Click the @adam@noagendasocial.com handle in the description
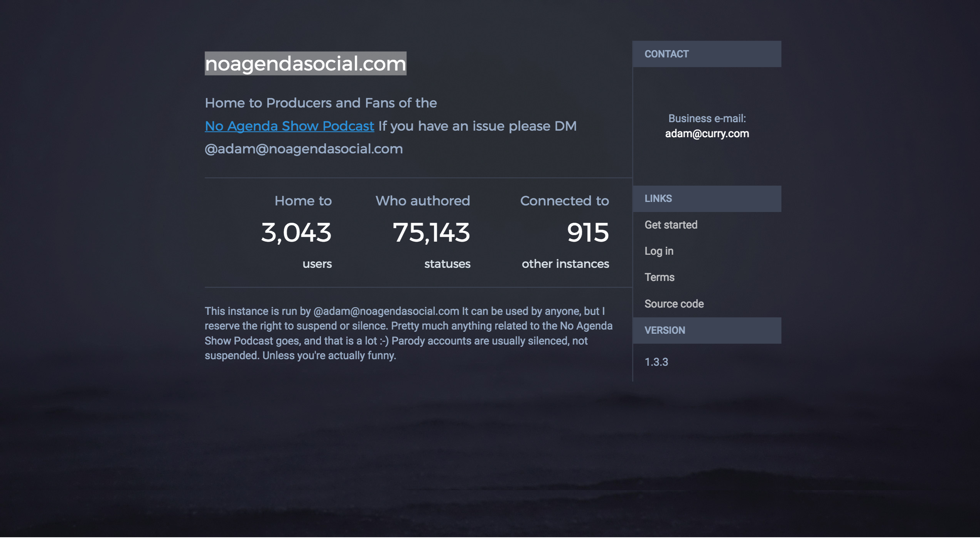The height and width of the screenshot is (538, 980). tap(304, 149)
